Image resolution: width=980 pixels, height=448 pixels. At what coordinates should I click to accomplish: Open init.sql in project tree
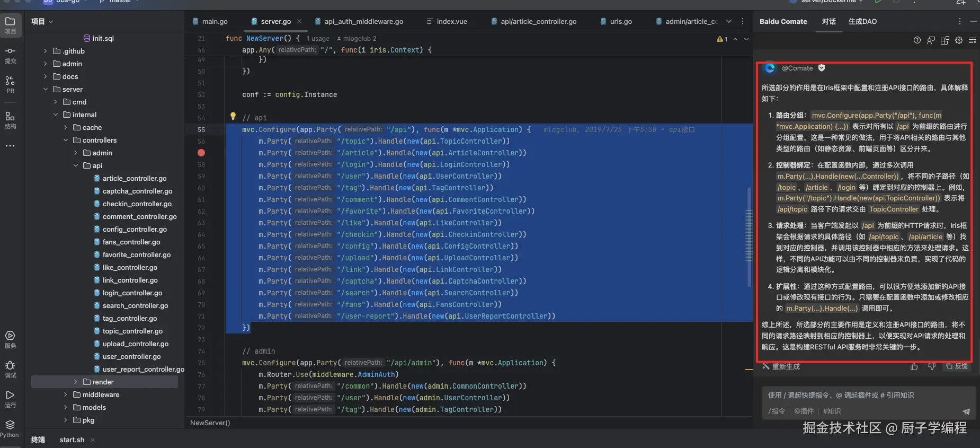tap(99, 39)
